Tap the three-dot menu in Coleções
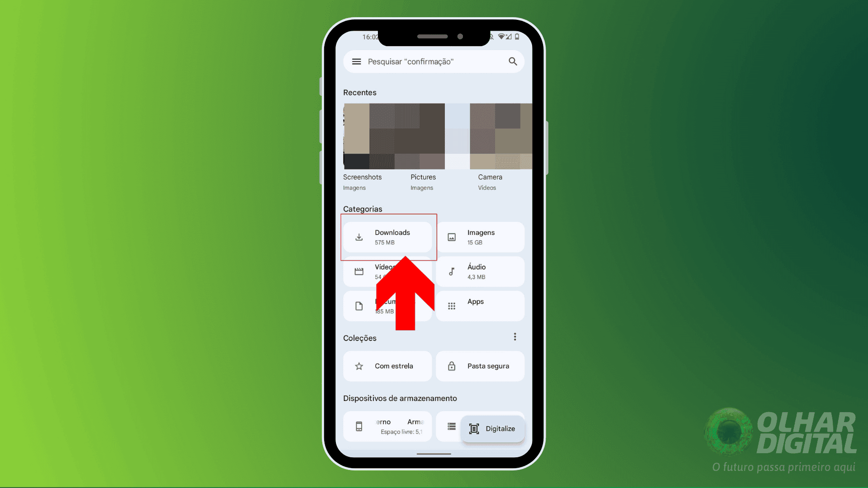 point(514,337)
